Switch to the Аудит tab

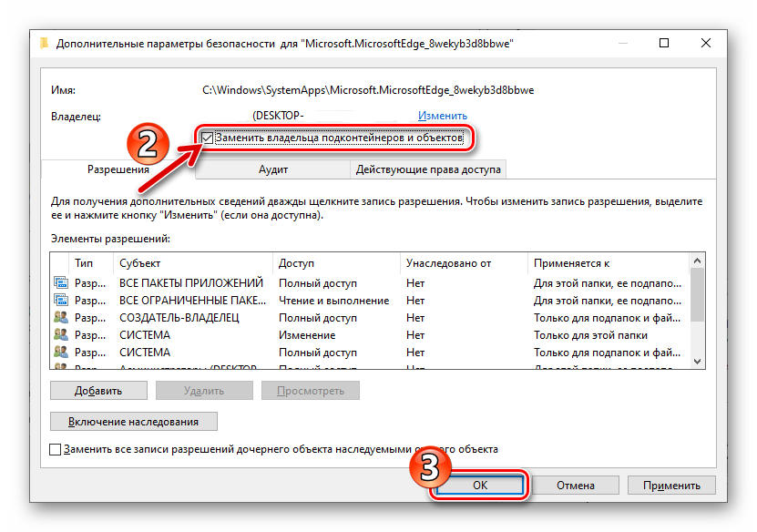point(272,169)
